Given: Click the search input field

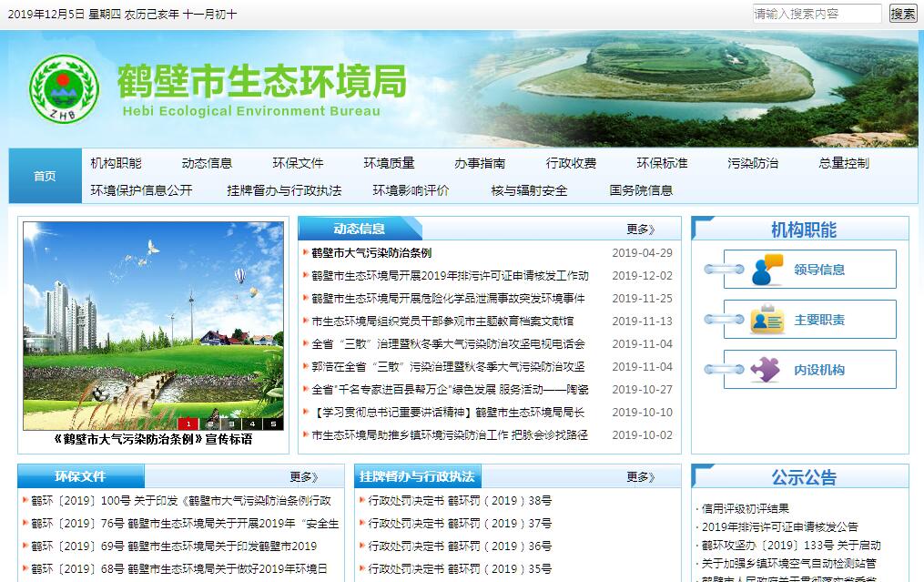Looking at the screenshot, I should 817,14.
